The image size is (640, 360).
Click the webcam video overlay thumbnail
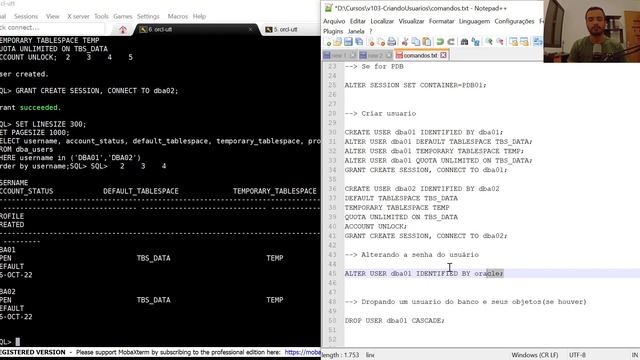click(592, 31)
